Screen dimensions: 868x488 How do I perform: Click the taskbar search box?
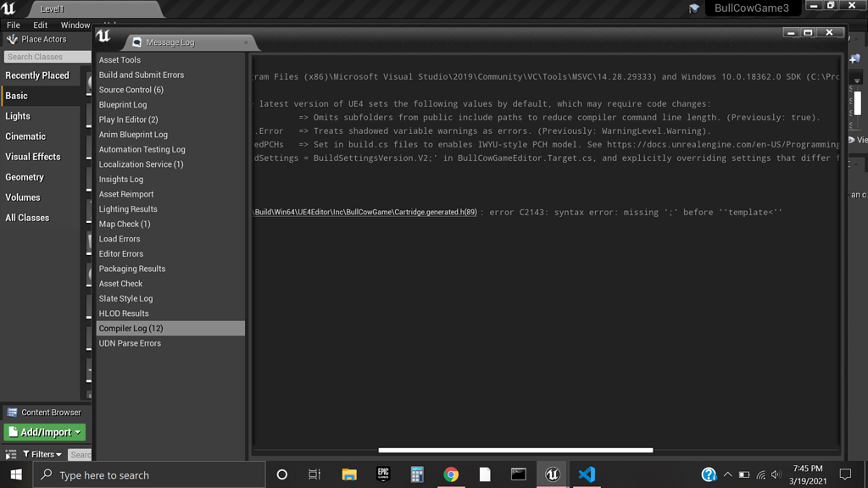149,474
